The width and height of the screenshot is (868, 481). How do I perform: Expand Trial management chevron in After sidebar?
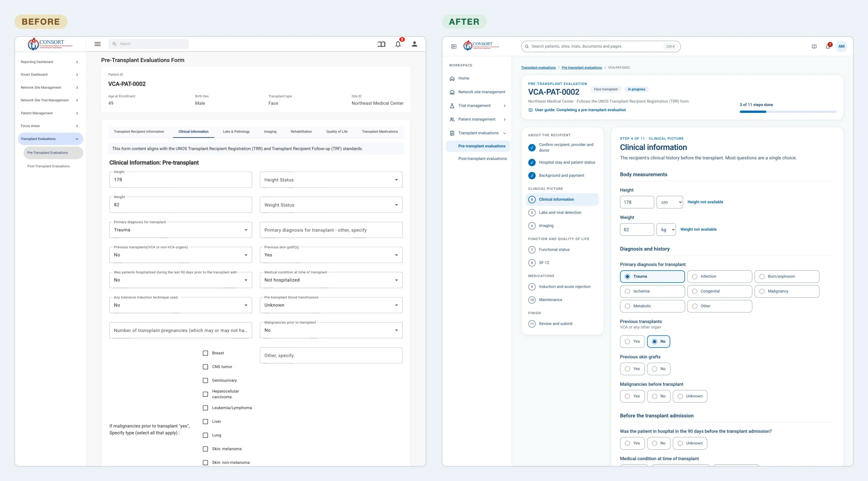click(505, 106)
